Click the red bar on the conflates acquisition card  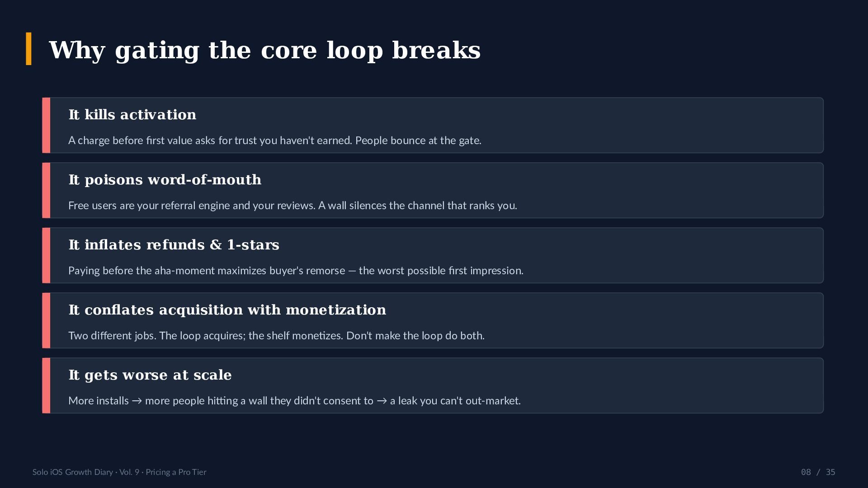pyautogui.click(x=46, y=320)
